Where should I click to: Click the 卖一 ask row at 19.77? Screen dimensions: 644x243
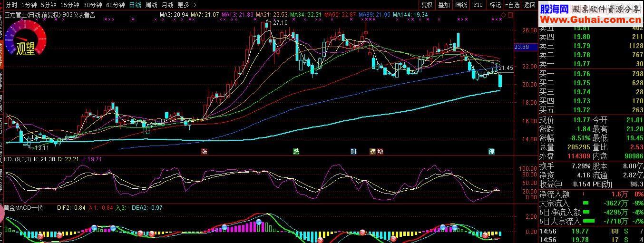[591, 64]
